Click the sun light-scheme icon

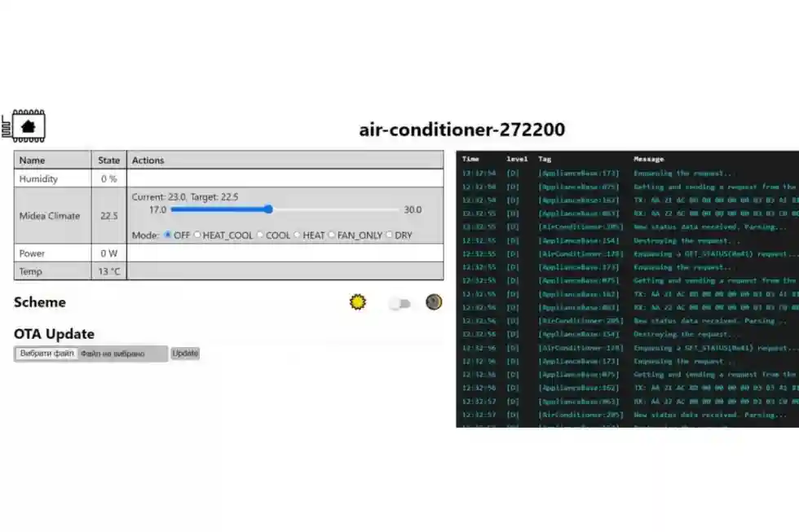[x=358, y=302]
